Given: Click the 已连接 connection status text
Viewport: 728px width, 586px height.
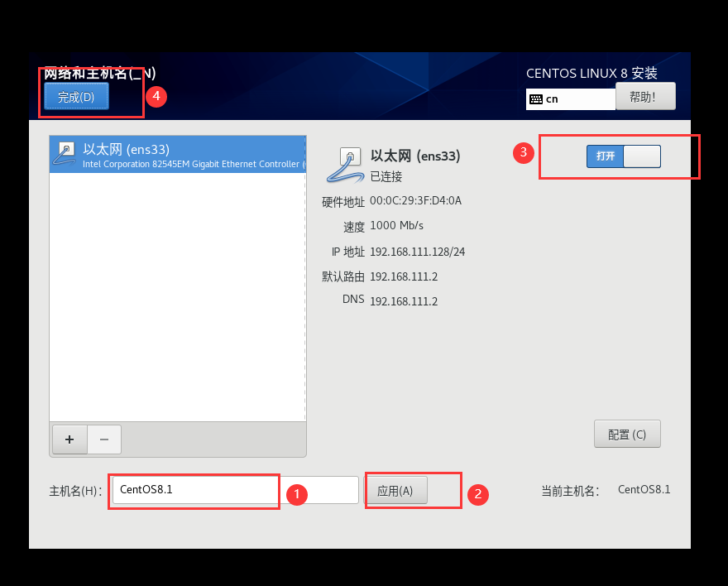Looking at the screenshot, I should click(386, 176).
